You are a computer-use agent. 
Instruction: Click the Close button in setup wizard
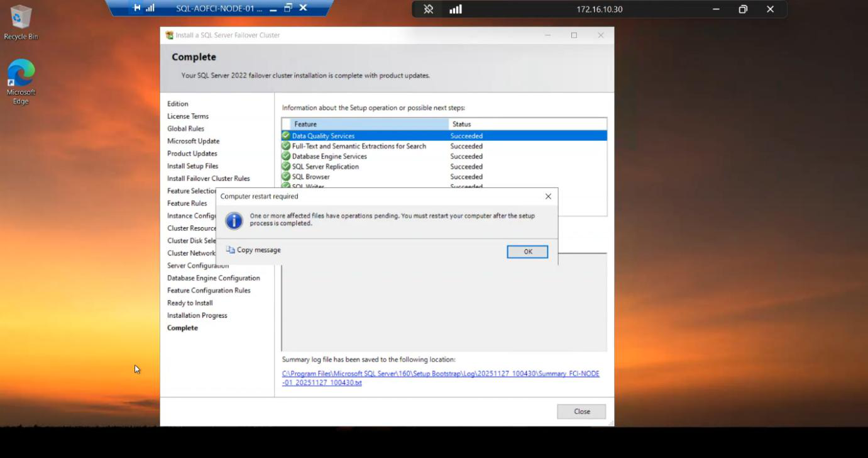click(581, 411)
